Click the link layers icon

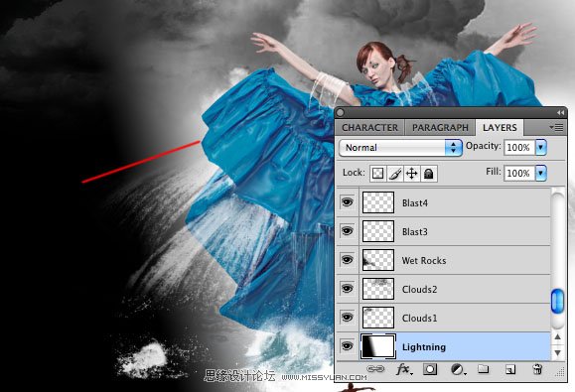[x=375, y=369]
